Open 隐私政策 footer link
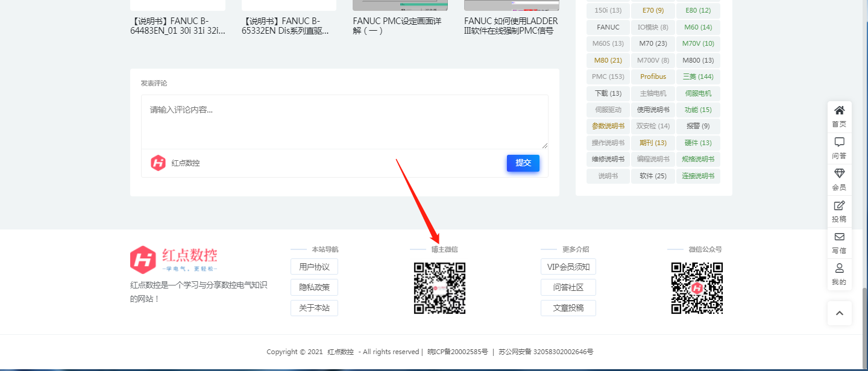 coord(315,287)
